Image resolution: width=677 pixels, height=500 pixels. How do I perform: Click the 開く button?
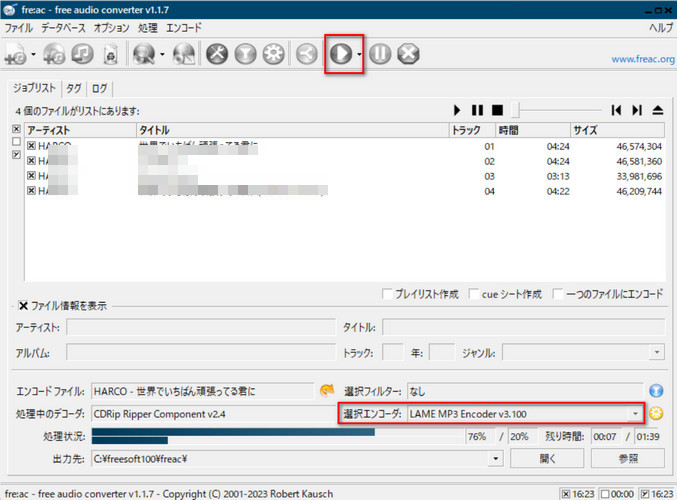click(x=547, y=458)
